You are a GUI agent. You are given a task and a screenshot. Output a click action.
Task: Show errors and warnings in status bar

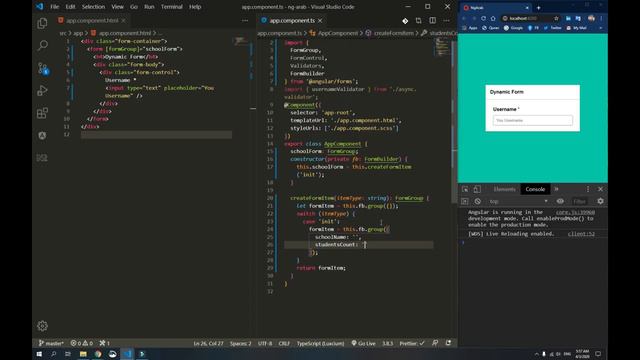click(82, 343)
